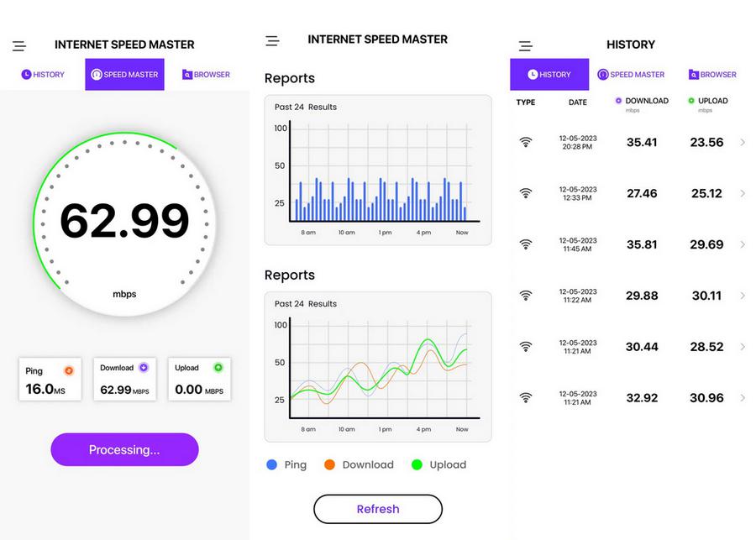Viewport: 756px width, 540px height.
Task: Expand chevron for the 30.44 download entry
Action: click(743, 347)
